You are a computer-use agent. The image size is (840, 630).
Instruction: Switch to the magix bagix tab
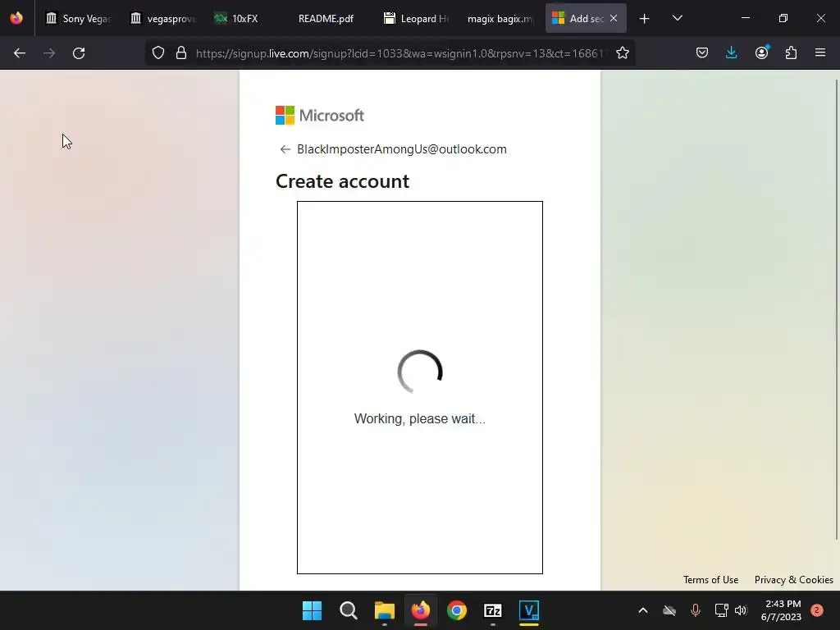pos(501,18)
